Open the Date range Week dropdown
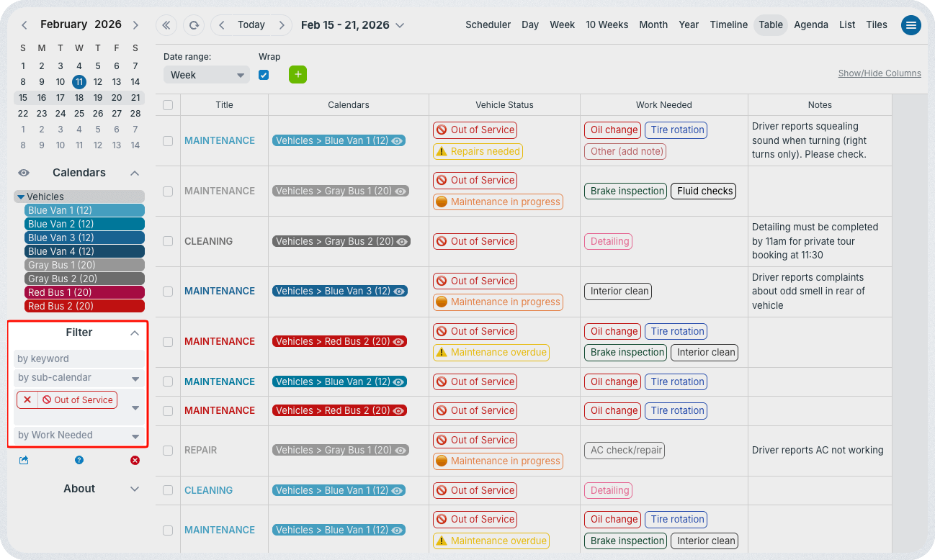This screenshot has height=560, width=935. 207,75
